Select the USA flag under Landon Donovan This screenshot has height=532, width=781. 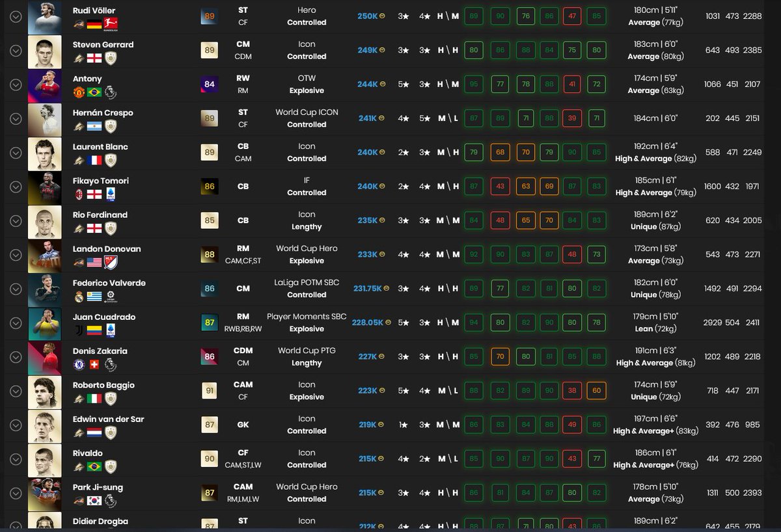94,262
